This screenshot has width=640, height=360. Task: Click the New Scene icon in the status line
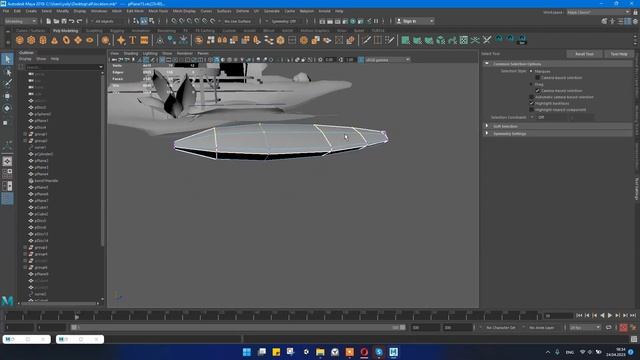[49, 21]
